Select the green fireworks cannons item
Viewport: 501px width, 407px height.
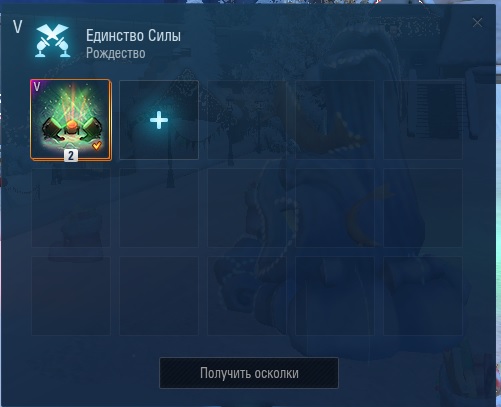coord(71,120)
